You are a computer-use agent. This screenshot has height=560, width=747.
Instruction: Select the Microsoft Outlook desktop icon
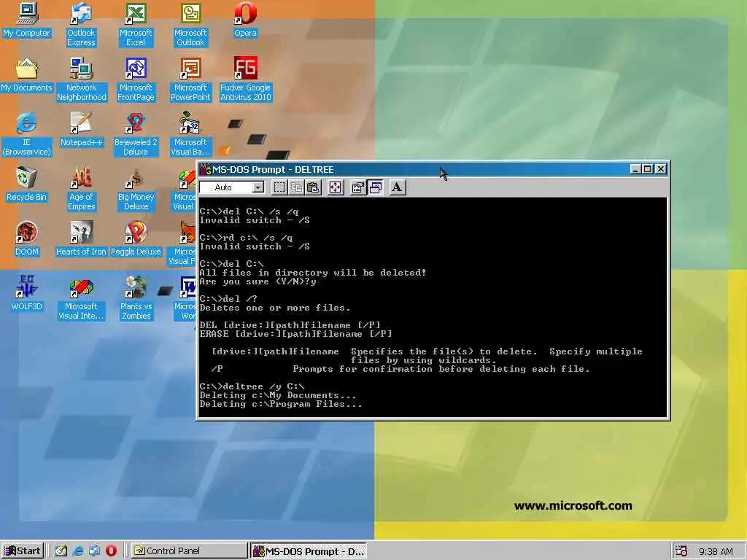click(190, 24)
